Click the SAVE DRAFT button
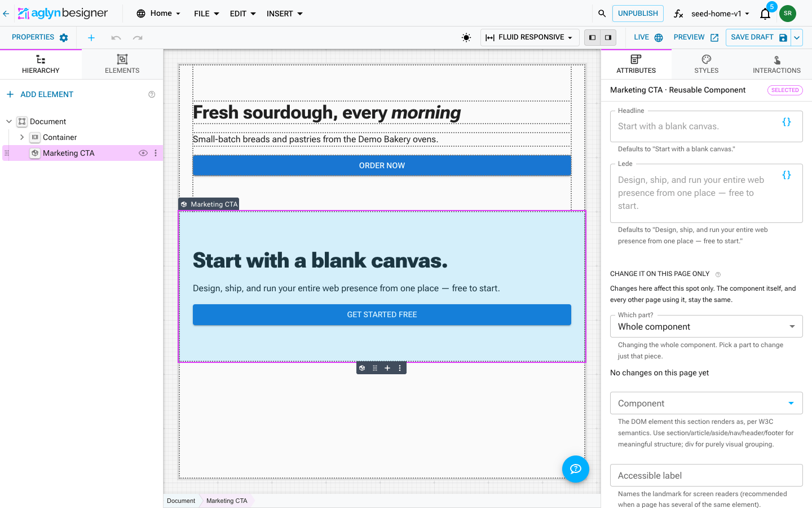 click(x=758, y=38)
